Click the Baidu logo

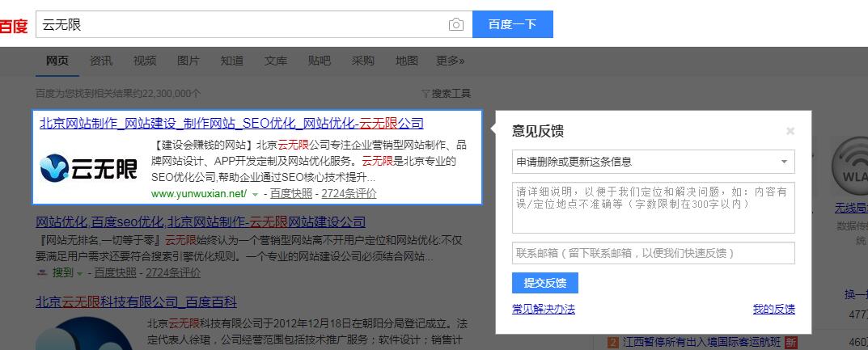coord(14,26)
